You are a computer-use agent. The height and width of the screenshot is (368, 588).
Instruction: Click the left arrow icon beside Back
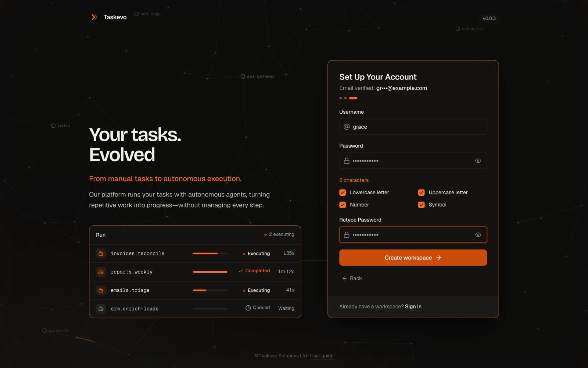(x=344, y=279)
